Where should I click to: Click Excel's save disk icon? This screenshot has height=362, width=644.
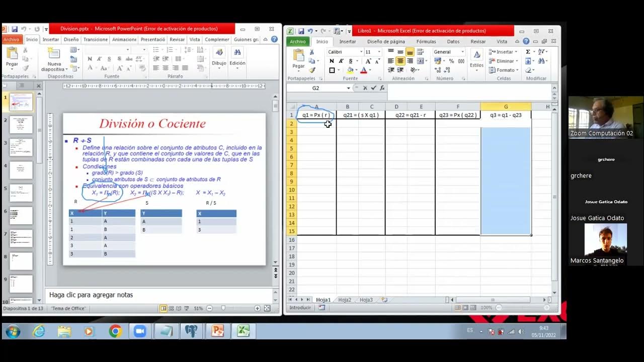point(301,31)
